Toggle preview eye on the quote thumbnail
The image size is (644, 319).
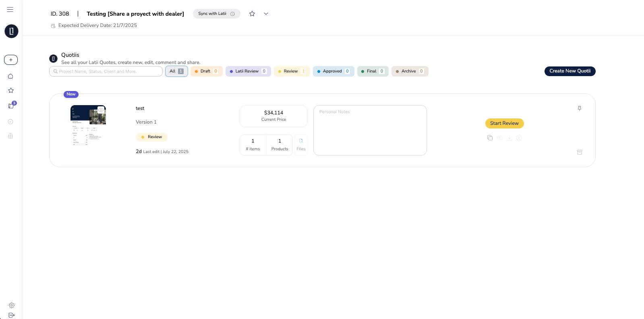[101, 110]
